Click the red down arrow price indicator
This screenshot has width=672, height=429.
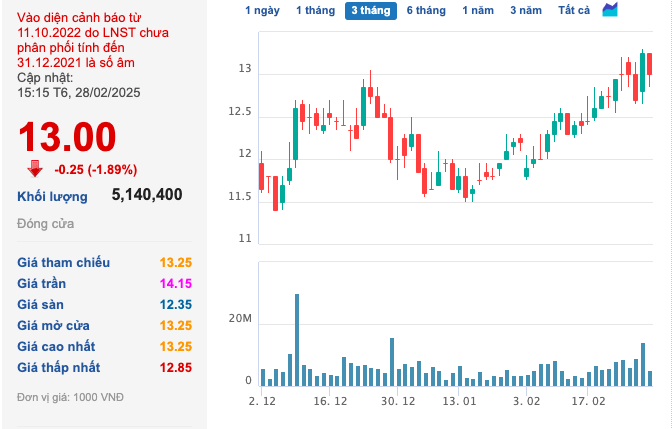pos(35,168)
